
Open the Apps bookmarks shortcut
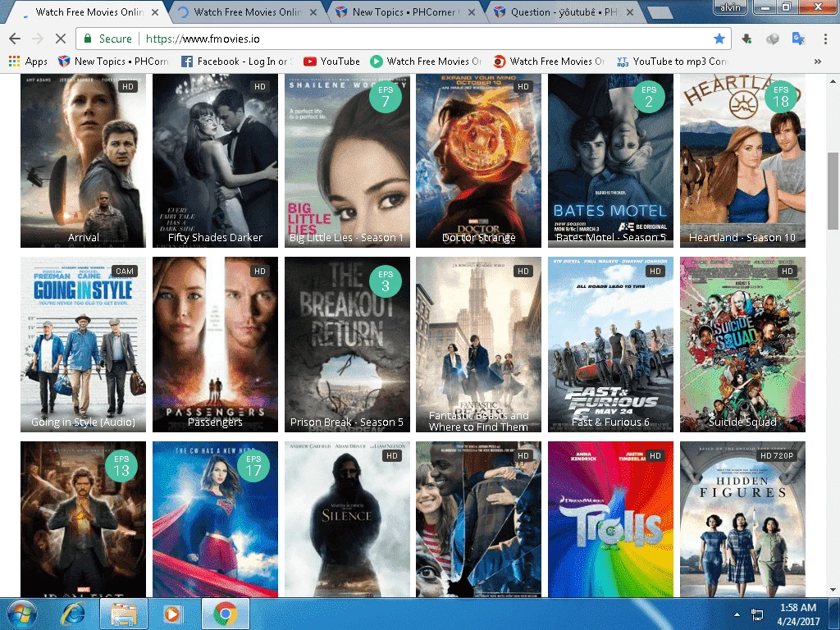click(29, 61)
